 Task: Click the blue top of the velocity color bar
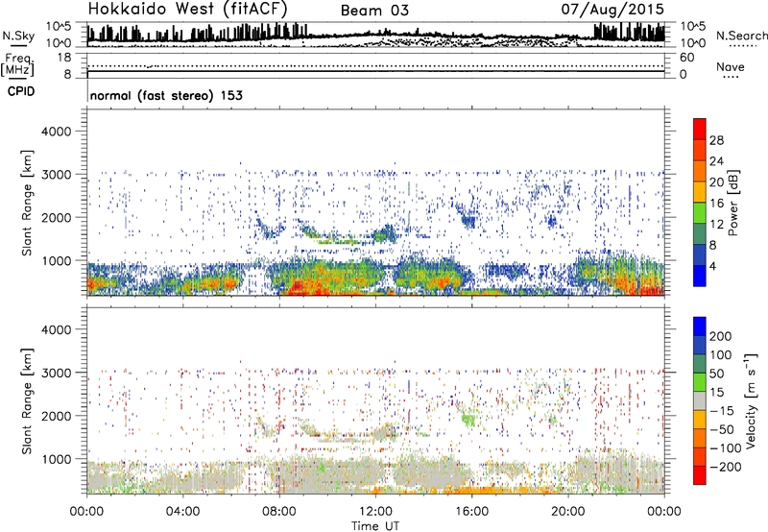(700, 326)
